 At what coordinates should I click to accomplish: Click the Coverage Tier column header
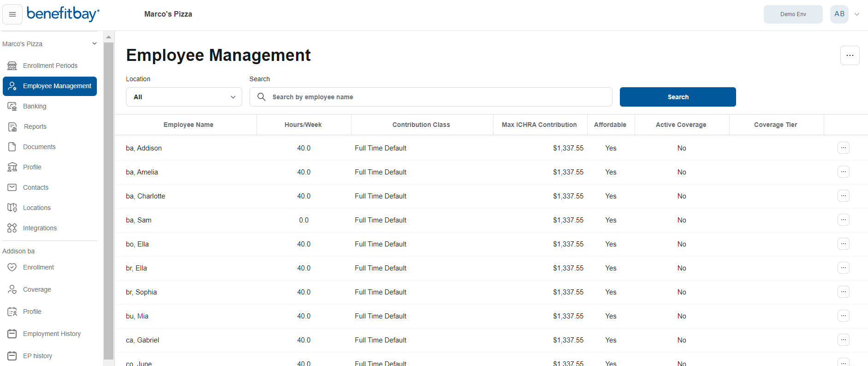click(x=776, y=125)
